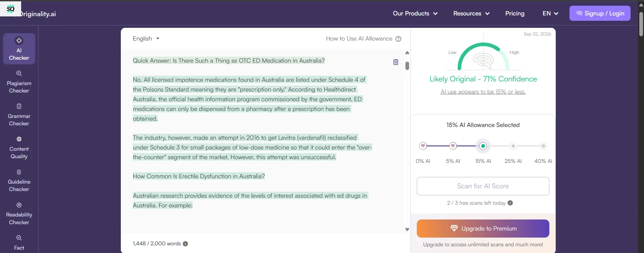Click the trash icon to delete text
This screenshot has height=253, width=644.
click(x=396, y=62)
